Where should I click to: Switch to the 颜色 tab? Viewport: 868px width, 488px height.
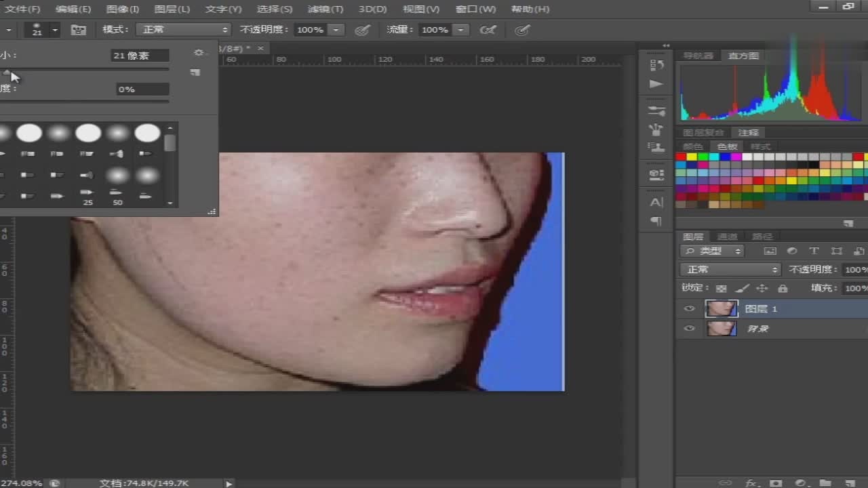(692, 146)
